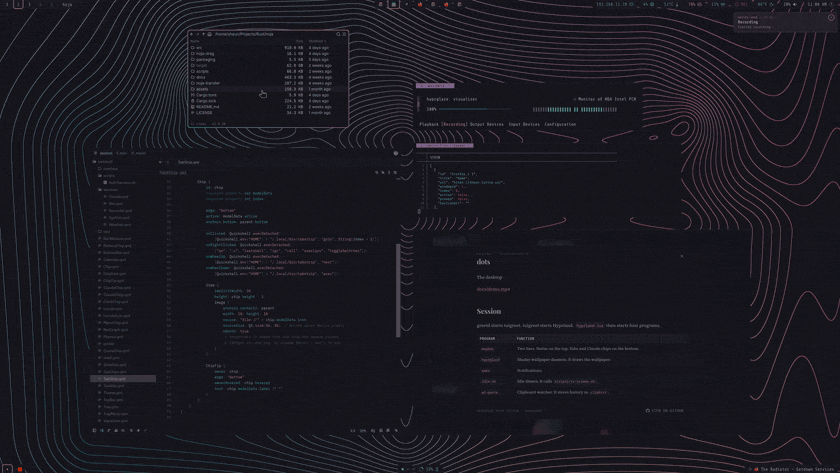Screen dimensions: 840x473
Task: Collapse the scripts folder in editor tree
Action: [x=109, y=175]
